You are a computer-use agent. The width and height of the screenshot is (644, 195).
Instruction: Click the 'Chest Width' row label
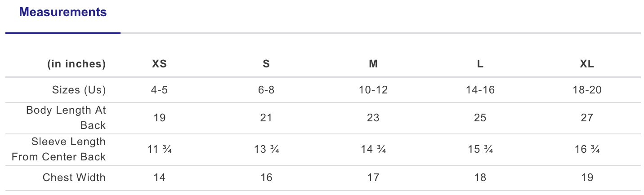pos(74,177)
